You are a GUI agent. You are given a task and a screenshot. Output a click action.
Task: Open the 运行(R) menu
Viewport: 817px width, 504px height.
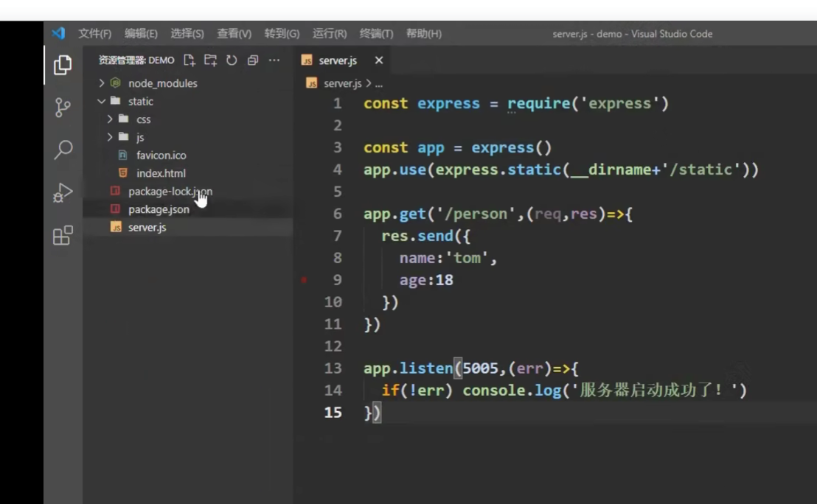[330, 34]
